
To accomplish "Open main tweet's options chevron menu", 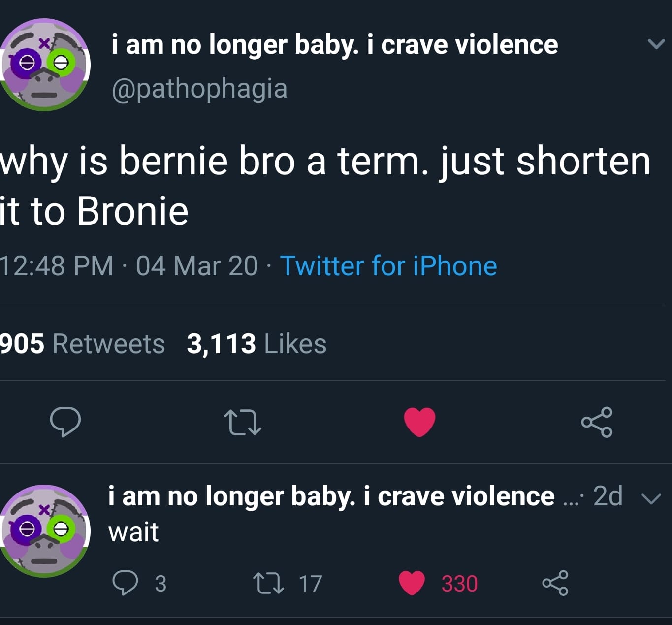I will tap(656, 44).
